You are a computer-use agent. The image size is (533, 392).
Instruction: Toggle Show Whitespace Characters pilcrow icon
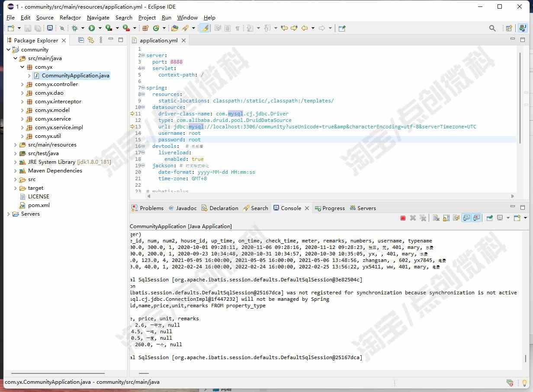[x=237, y=28]
